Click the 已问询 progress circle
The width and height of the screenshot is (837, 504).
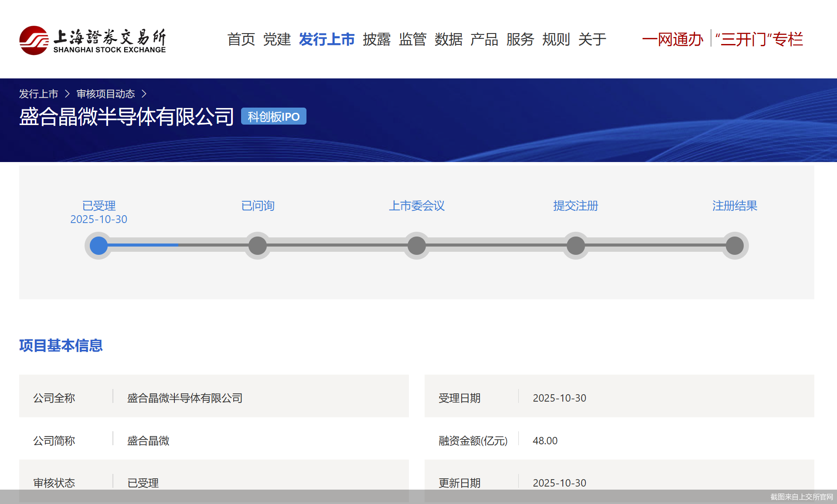[x=257, y=245]
